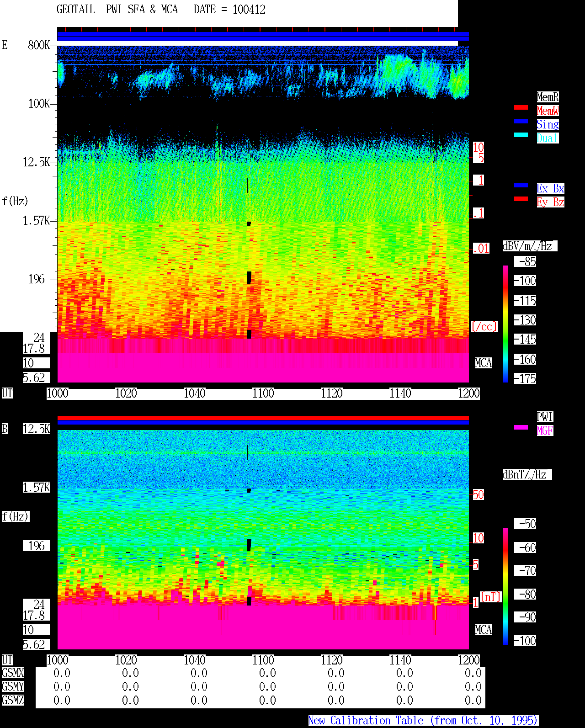
Task: Click the 1100 UT label under E spectrogram
Action: [x=263, y=393]
